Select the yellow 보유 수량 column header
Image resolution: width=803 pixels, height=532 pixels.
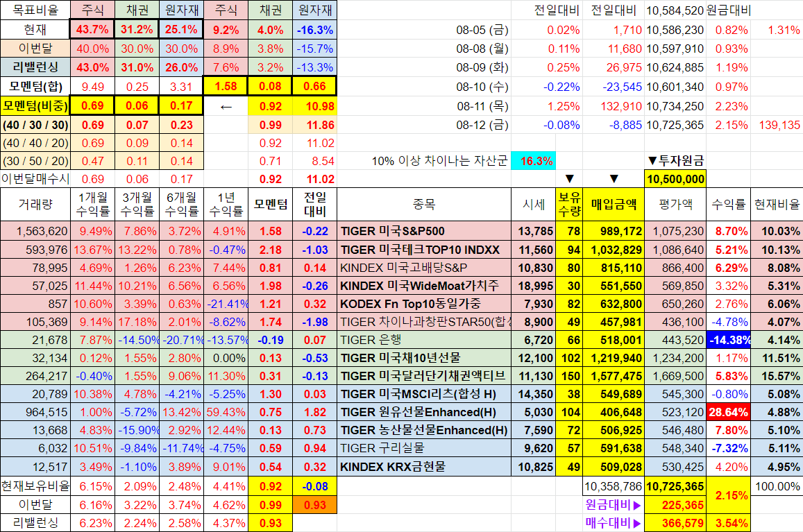tap(569, 204)
